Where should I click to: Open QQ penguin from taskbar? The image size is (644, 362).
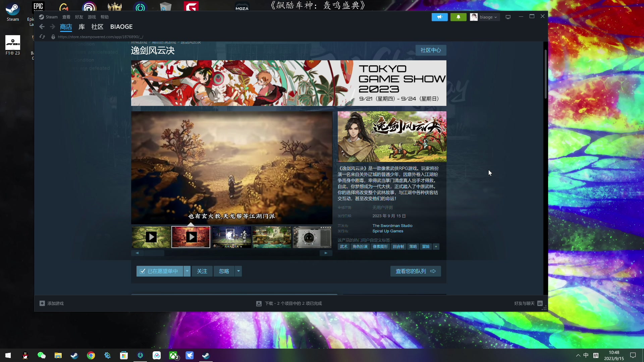point(25,355)
